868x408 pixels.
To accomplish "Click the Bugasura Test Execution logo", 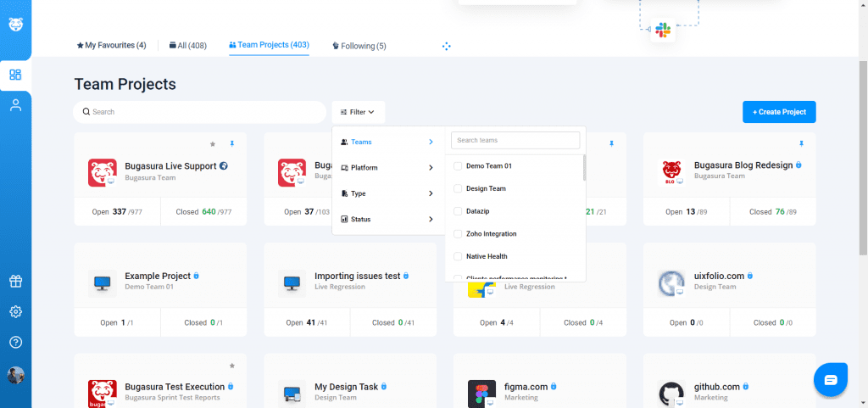I will click(x=103, y=394).
